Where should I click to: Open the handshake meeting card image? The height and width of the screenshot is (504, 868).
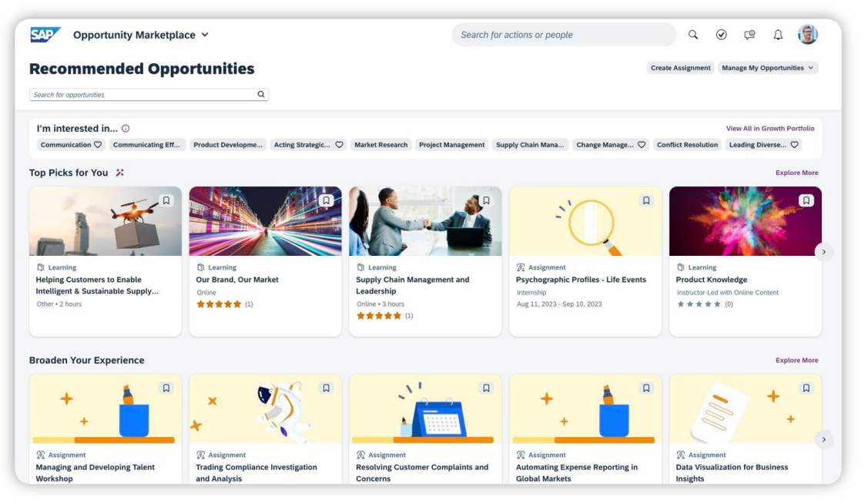pyautogui.click(x=425, y=221)
